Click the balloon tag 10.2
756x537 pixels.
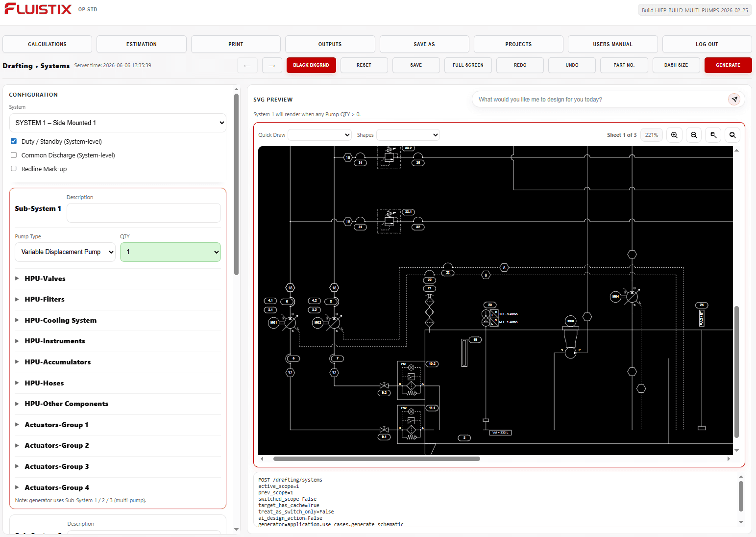tap(432, 364)
